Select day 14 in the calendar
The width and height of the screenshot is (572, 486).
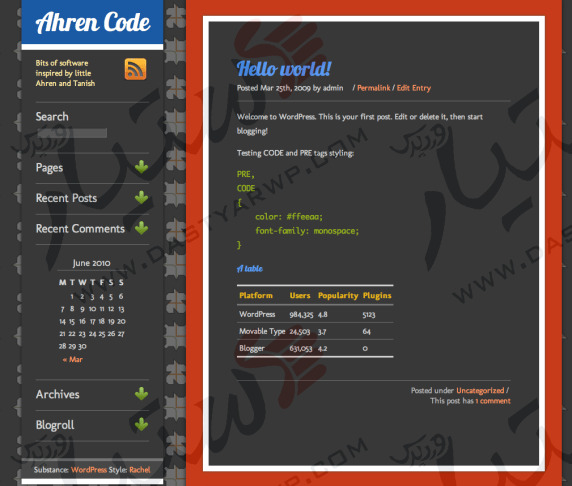[62, 321]
